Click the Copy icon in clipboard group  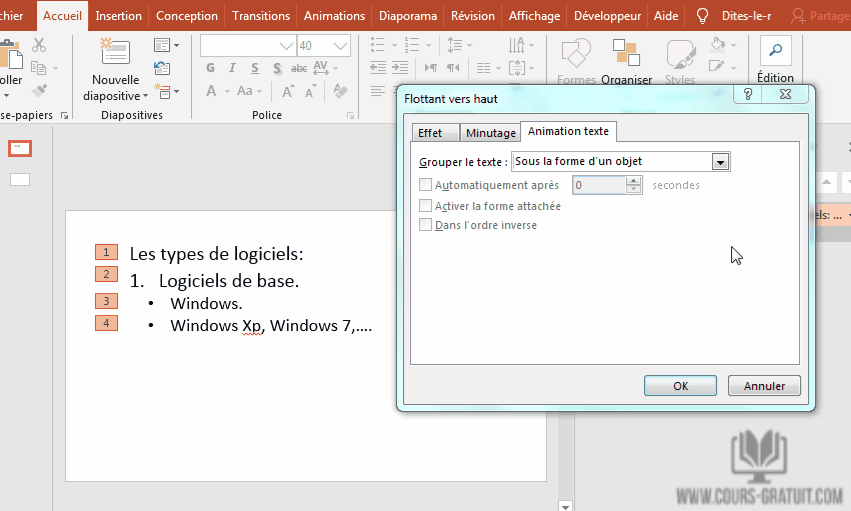38,68
